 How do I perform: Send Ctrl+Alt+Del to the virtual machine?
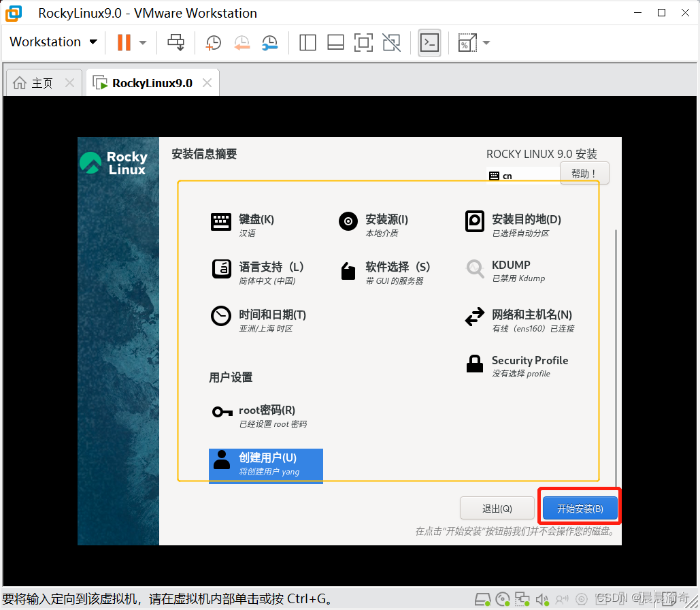(x=176, y=42)
